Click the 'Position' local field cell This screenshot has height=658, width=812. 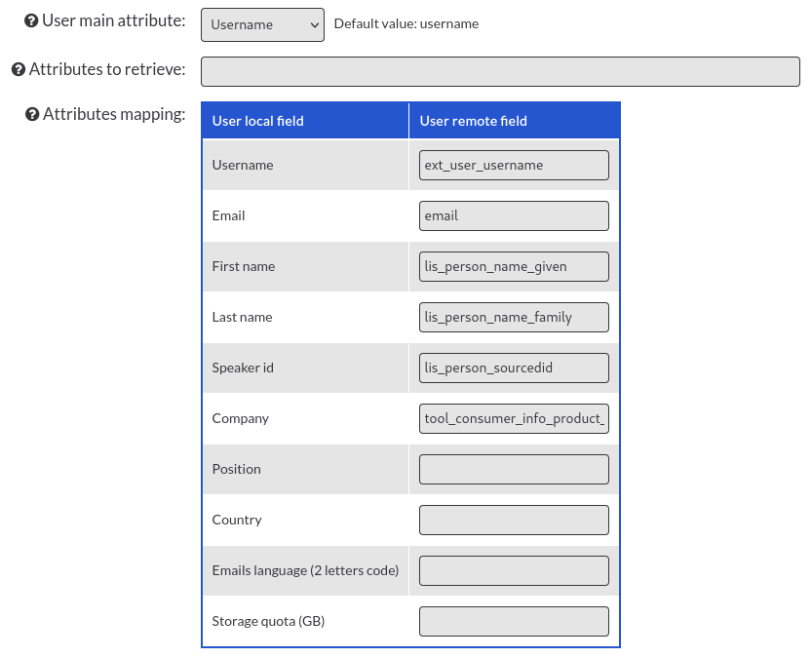[x=305, y=470]
